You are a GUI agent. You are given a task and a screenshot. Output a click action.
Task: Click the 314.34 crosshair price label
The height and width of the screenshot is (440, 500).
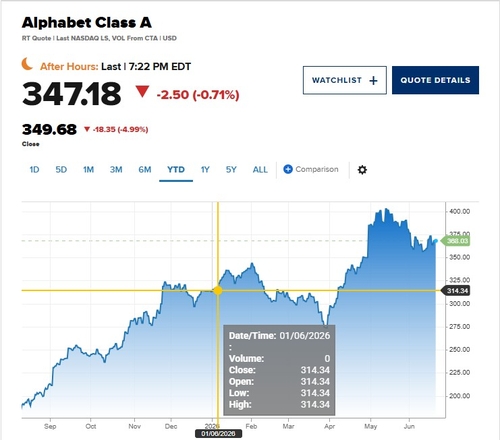pyautogui.click(x=455, y=291)
